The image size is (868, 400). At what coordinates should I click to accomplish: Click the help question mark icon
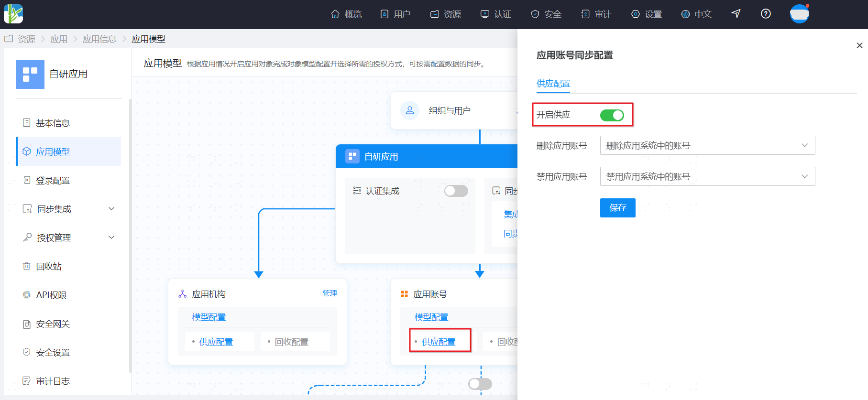pyautogui.click(x=766, y=14)
